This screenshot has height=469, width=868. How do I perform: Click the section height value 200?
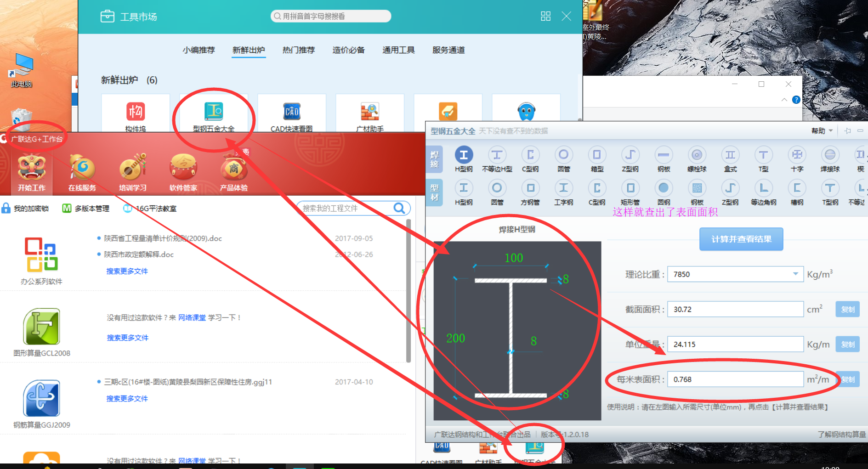tap(455, 338)
